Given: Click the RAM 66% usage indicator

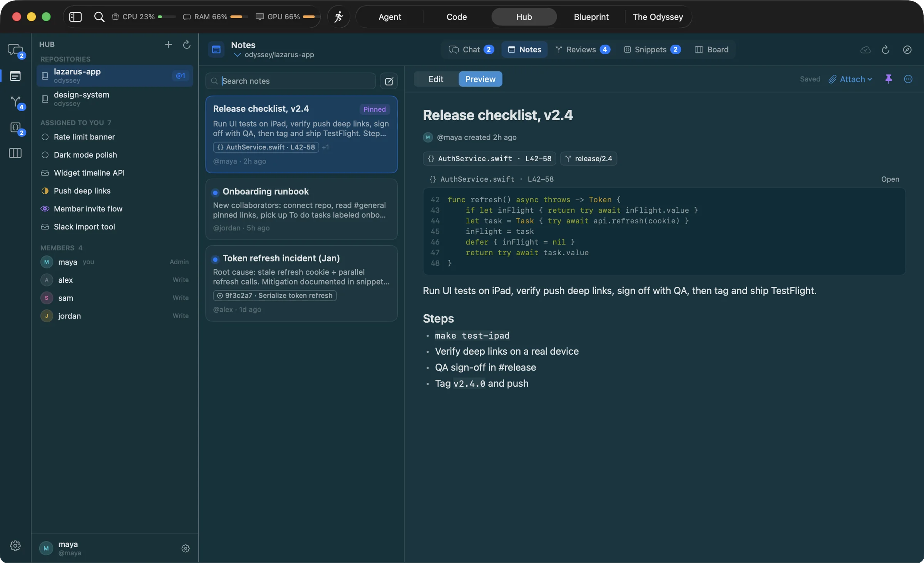Looking at the screenshot, I should [x=216, y=17].
